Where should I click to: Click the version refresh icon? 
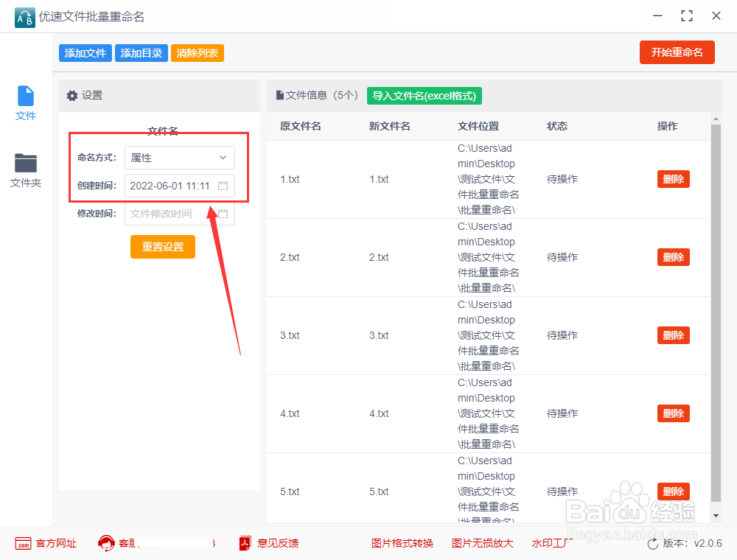[x=653, y=544]
